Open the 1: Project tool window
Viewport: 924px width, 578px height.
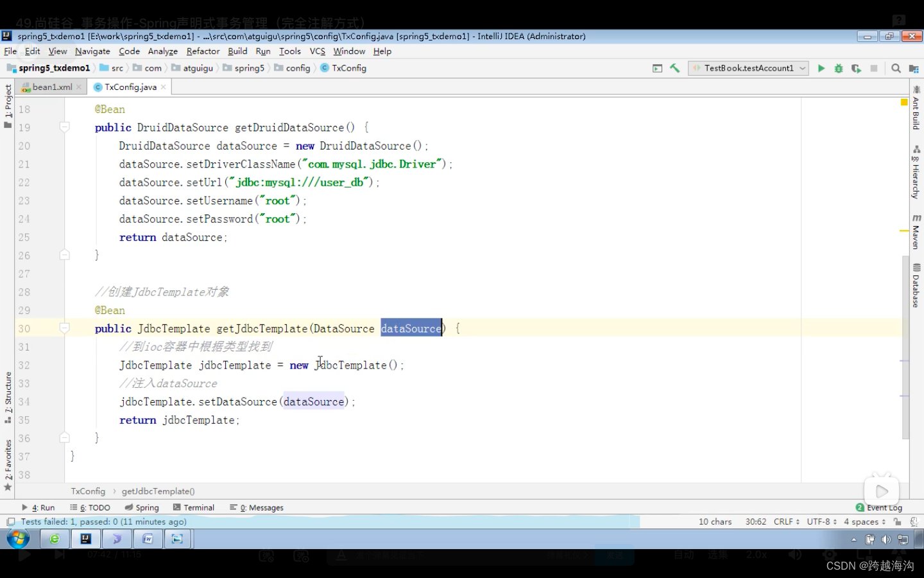(8, 106)
